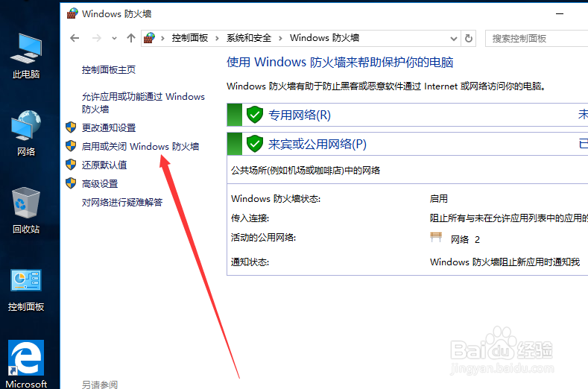Click the 搜索控制面板 search field
The height and width of the screenshot is (389, 588).
pyautogui.click(x=537, y=38)
